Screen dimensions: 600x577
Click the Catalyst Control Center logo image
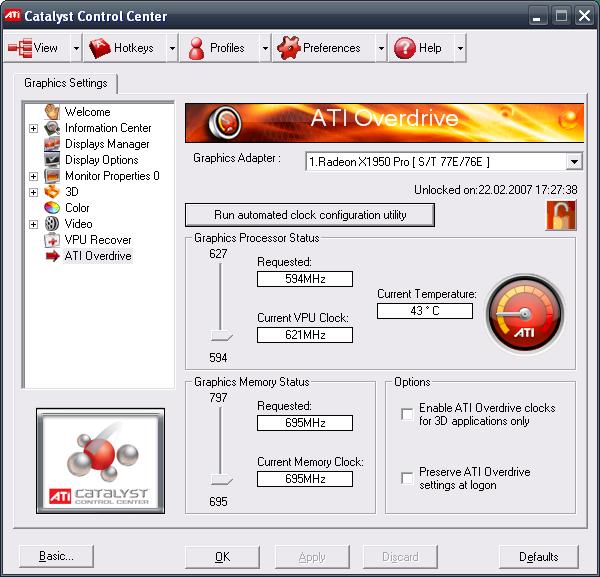101,461
